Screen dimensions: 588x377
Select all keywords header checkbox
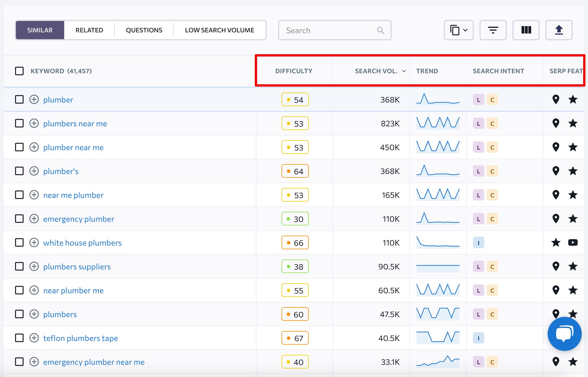click(x=19, y=71)
